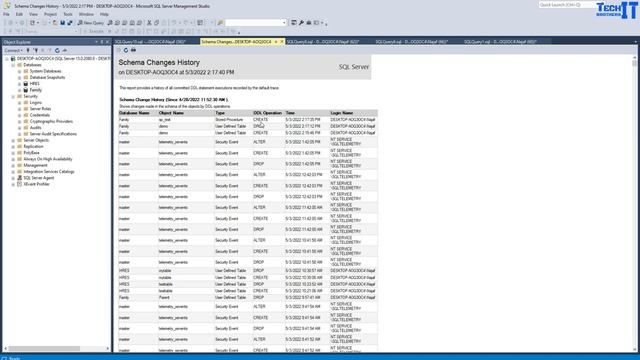Click the Toolbox icon in the toolbar

coord(309,23)
